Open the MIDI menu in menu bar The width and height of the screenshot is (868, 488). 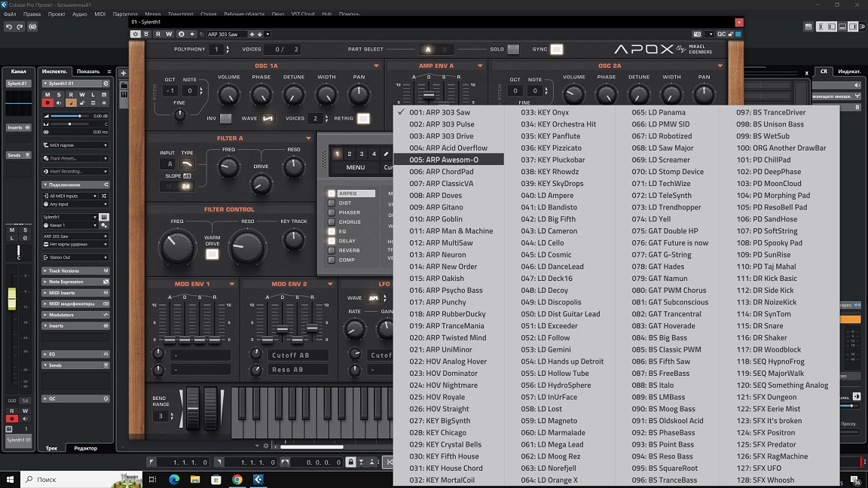(x=99, y=14)
